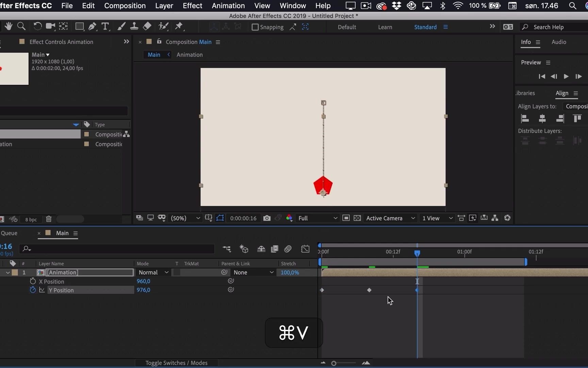
Task: Delete selected project item with trash icon
Action: pyautogui.click(x=49, y=219)
